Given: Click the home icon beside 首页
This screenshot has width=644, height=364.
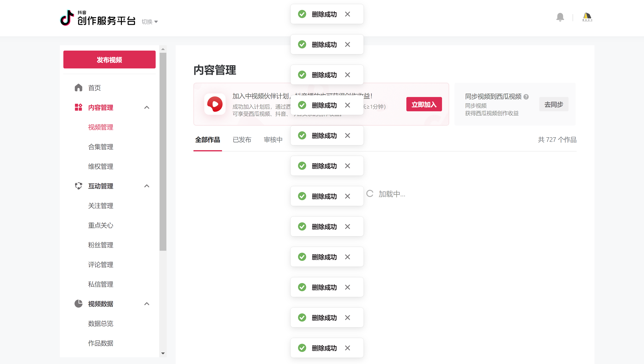Looking at the screenshot, I should tap(78, 88).
